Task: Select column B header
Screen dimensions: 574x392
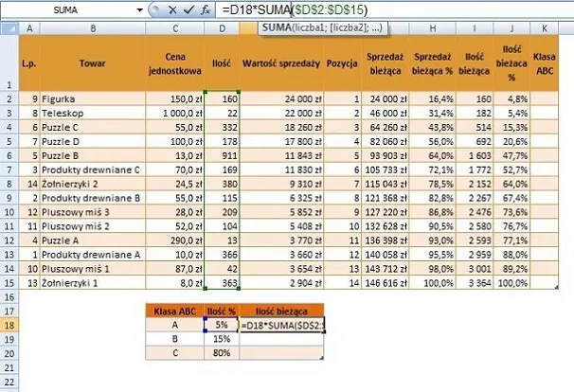Action: 93,28
